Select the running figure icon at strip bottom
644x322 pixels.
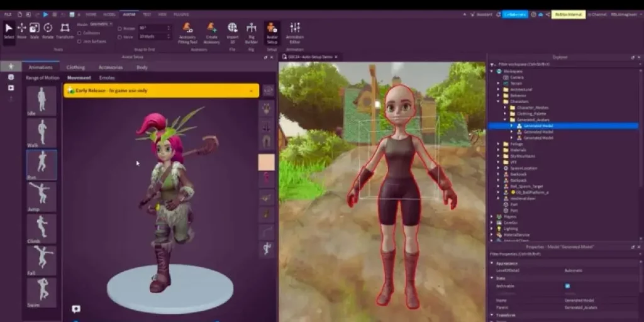coord(267,248)
